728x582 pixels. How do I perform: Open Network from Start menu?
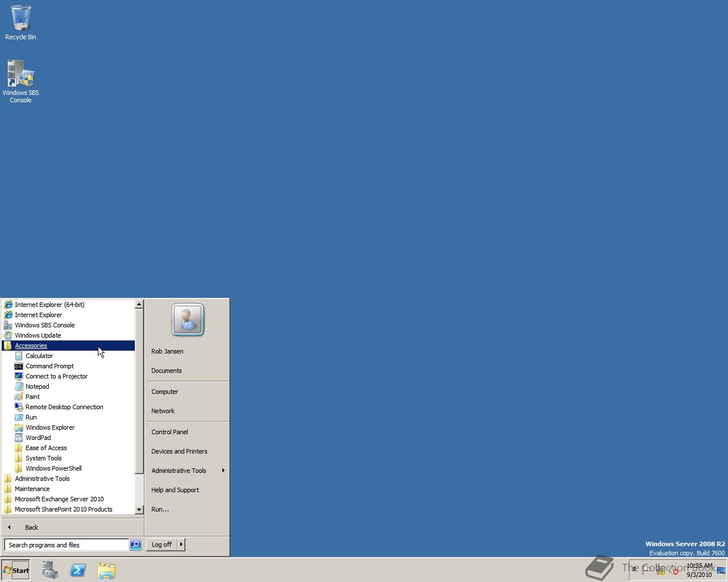(188, 411)
